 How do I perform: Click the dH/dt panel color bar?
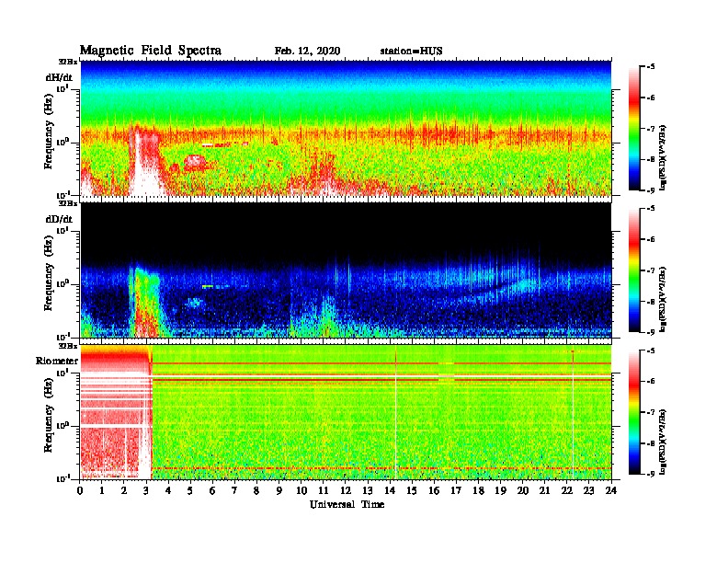pos(634,129)
